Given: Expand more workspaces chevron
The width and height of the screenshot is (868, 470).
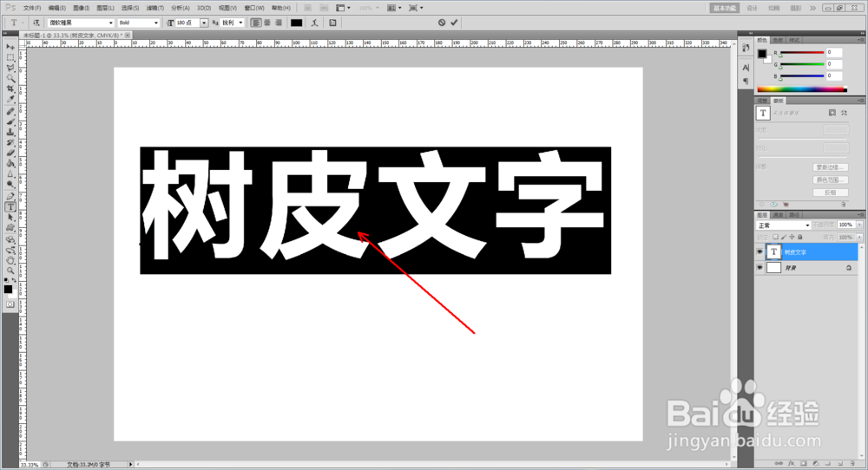Looking at the screenshot, I should [812, 8].
